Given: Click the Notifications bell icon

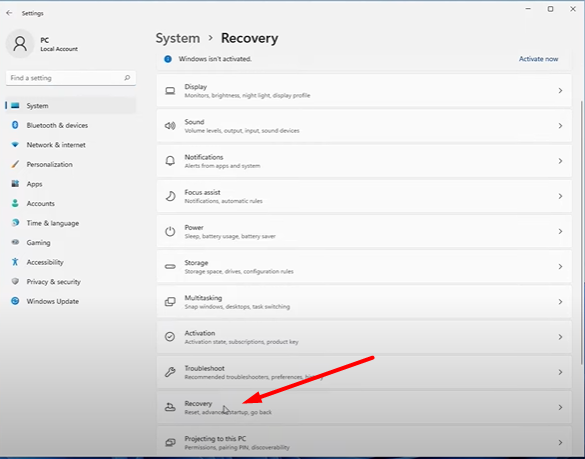Looking at the screenshot, I should pos(170,161).
